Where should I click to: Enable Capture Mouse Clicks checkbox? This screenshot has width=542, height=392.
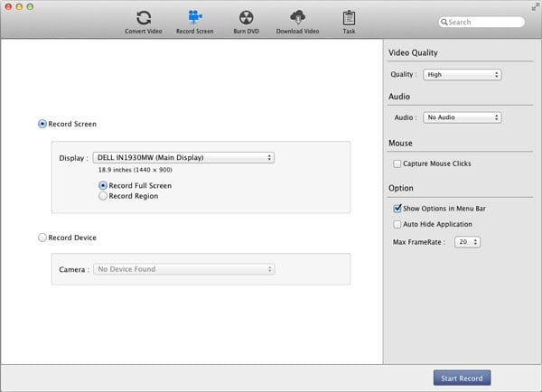pyautogui.click(x=397, y=163)
